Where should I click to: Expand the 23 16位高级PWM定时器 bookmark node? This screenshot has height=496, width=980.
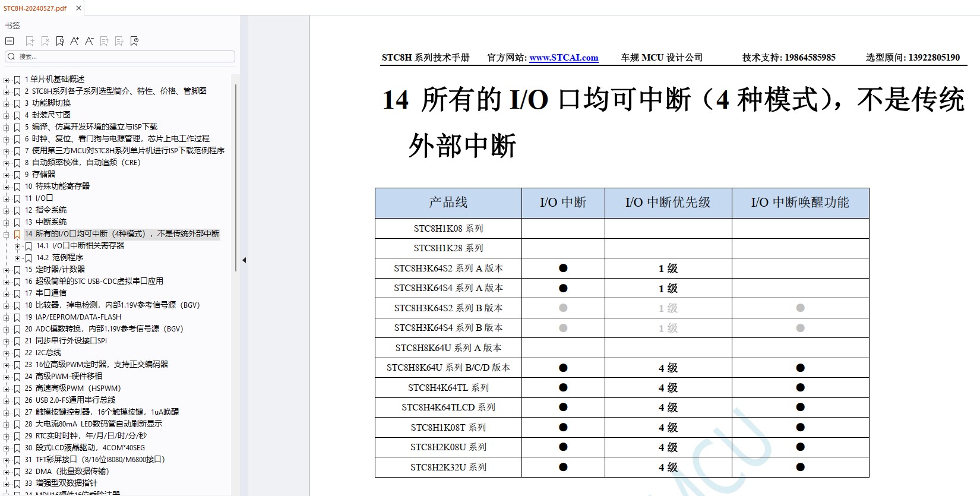pyautogui.click(x=7, y=365)
